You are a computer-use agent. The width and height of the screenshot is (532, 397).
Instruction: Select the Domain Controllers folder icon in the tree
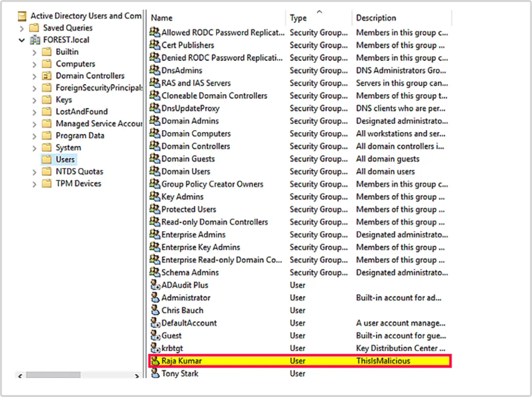tap(47, 76)
